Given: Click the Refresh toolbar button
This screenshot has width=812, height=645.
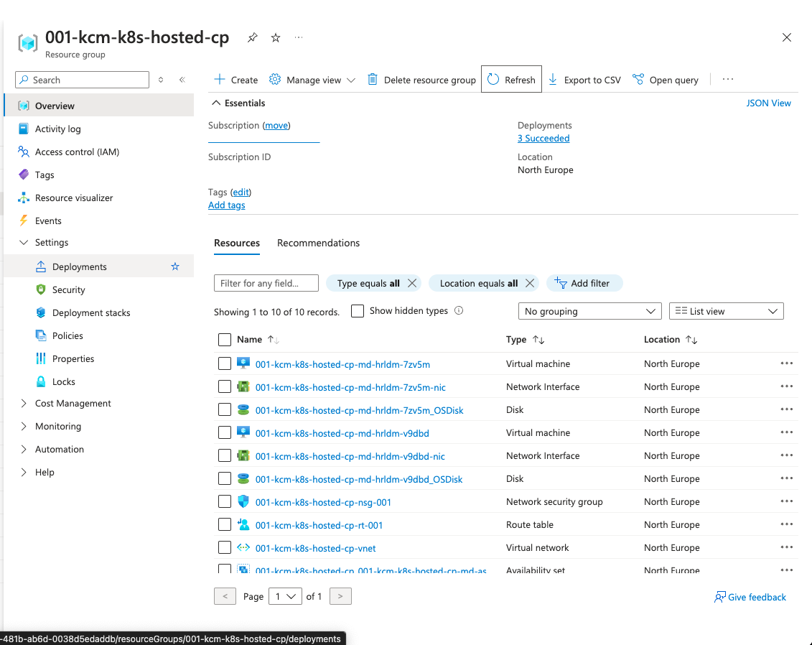Looking at the screenshot, I should [511, 80].
